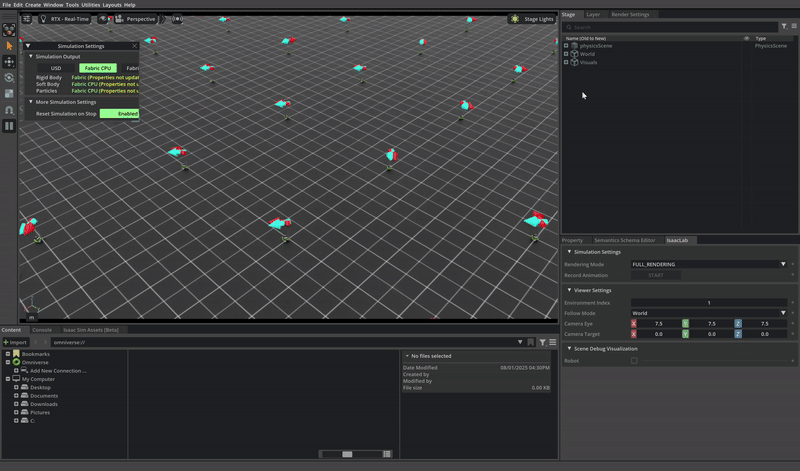The image size is (800, 471).
Task: Collapse the Simulation Output section
Action: (31, 56)
